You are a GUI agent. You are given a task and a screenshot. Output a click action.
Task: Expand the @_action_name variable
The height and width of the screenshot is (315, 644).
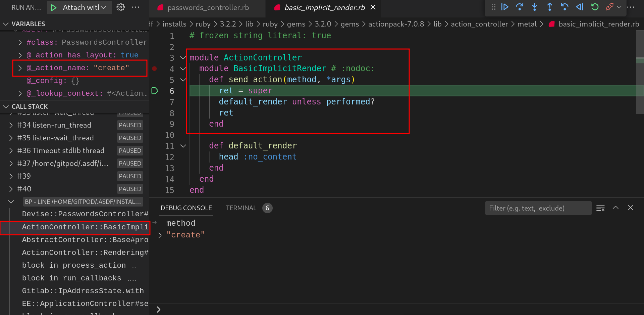coord(20,68)
